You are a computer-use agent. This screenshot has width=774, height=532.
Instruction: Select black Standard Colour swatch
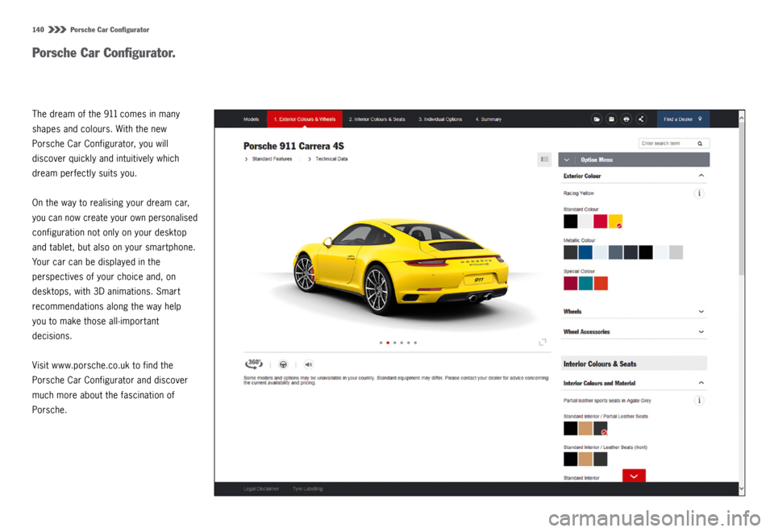pos(570,221)
